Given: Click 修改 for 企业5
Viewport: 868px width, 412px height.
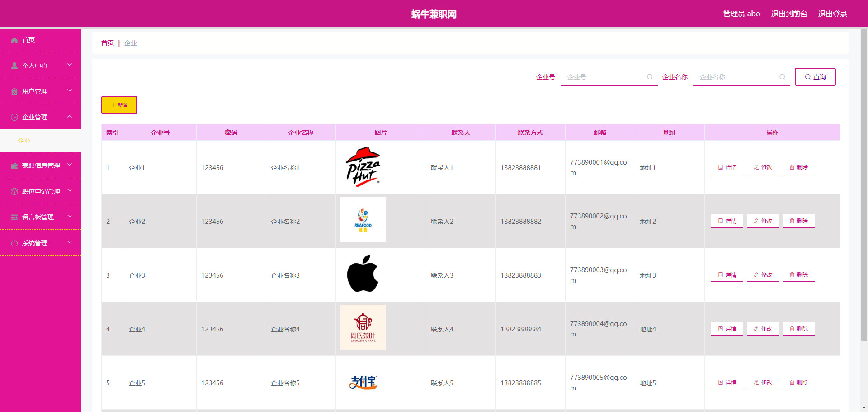Looking at the screenshot, I should coord(763,383).
